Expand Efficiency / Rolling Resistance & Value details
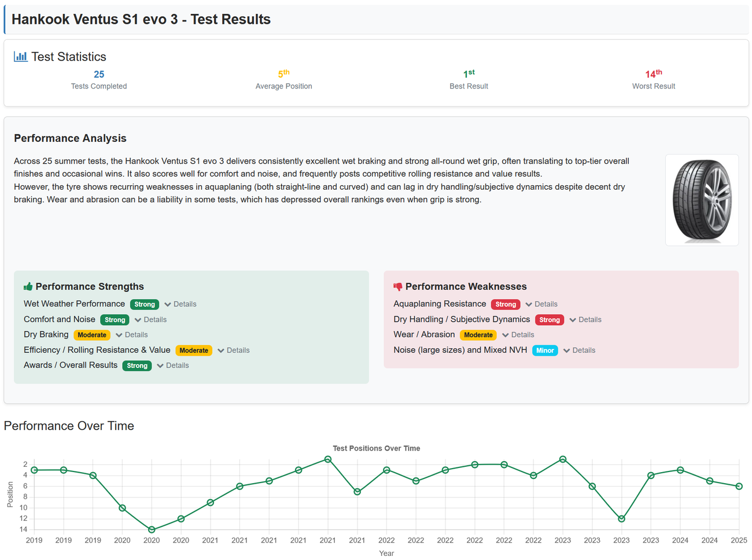 234,351
